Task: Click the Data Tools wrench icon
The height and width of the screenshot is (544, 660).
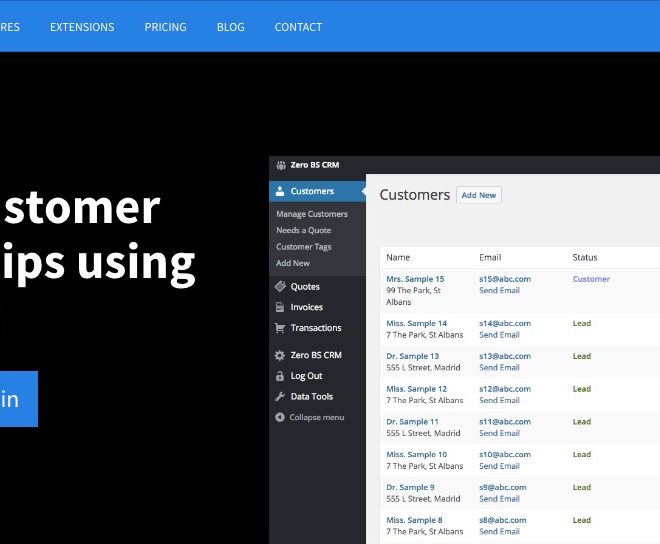Action: click(x=280, y=396)
